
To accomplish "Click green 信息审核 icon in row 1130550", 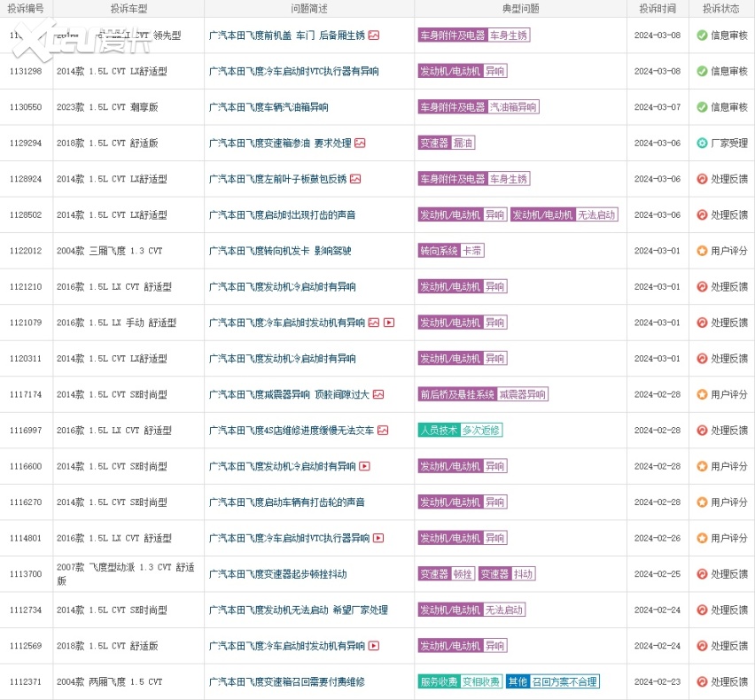I will point(702,107).
